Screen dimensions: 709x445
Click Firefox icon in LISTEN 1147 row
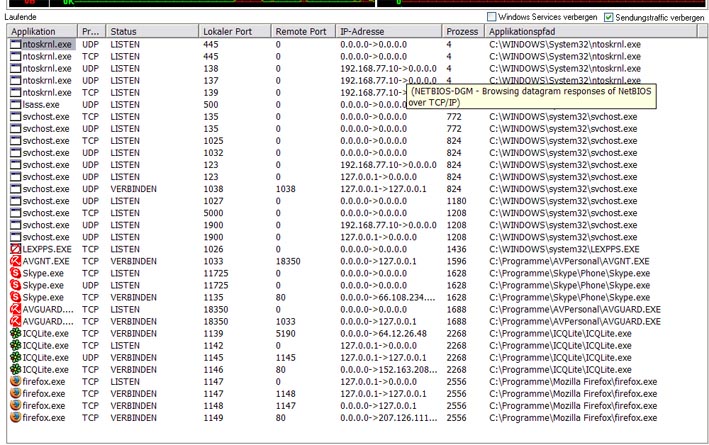coord(15,382)
